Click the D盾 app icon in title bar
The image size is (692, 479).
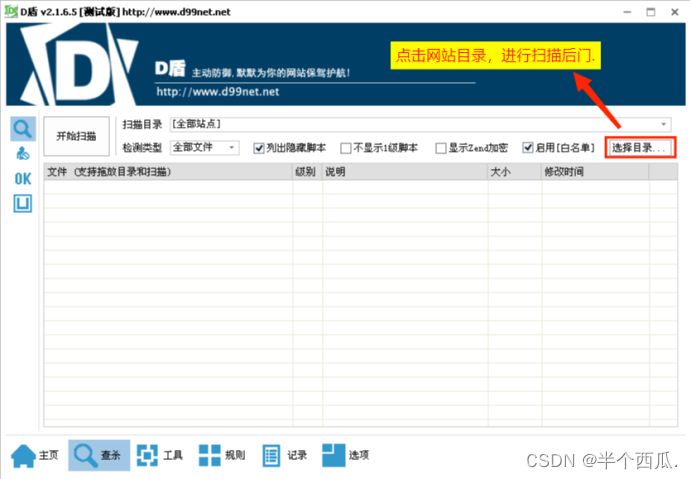[x=11, y=11]
